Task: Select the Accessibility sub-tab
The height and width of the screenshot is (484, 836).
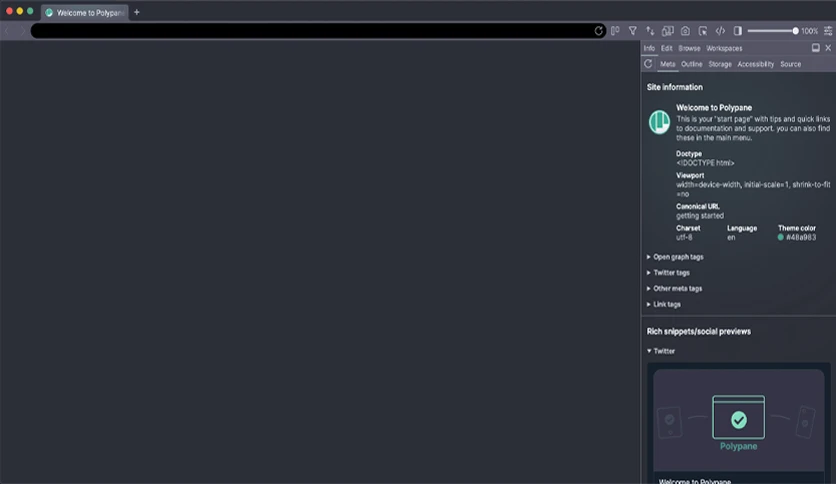Action: coord(755,64)
